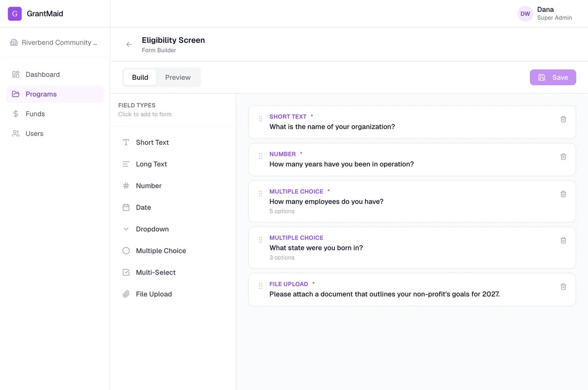The height and width of the screenshot is (390, 588).
Task: Click the Dashboard grid icon
Action: pos(16,74)
